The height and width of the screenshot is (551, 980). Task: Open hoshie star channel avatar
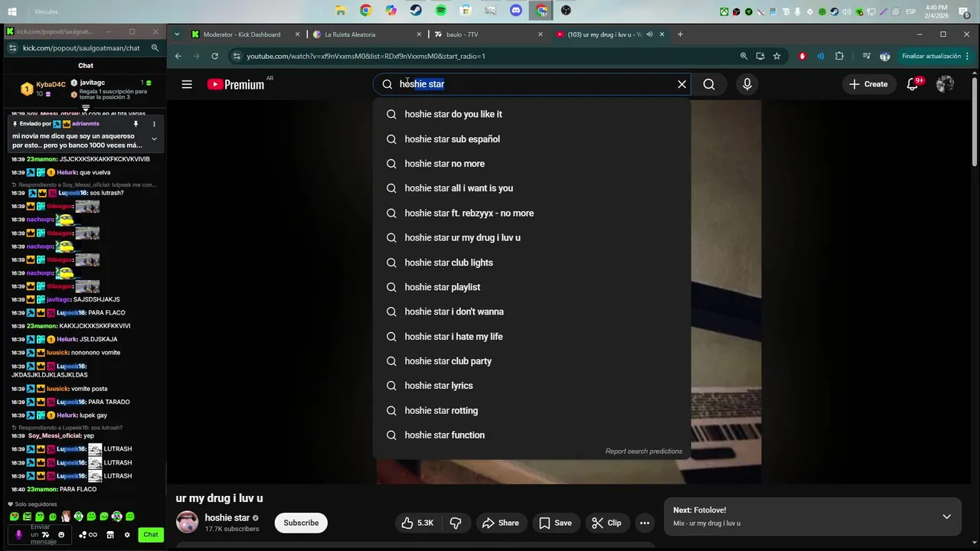point(188,523)
